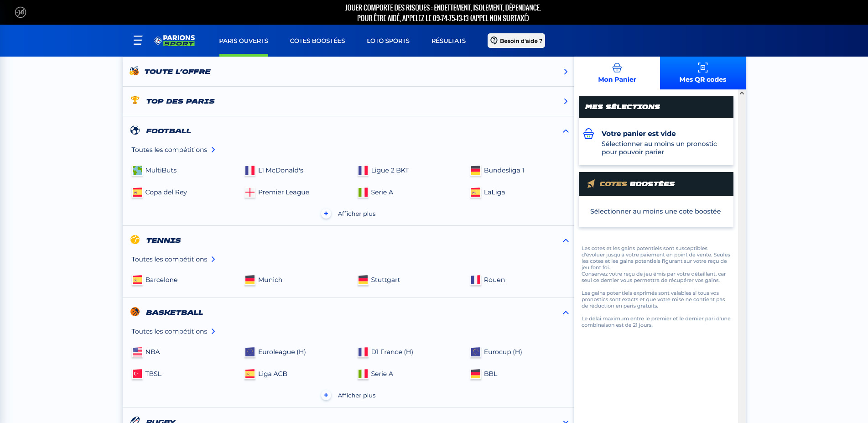Click the Euroleague EU flag icon
The width and height of the screenshot is (868, 423).
(250, 352)
